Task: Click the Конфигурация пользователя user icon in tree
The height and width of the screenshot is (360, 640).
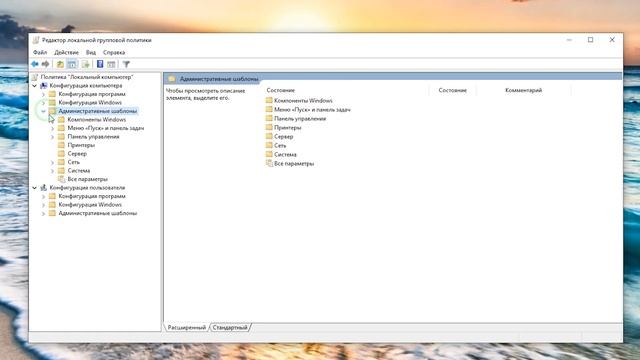Action: 44,188
